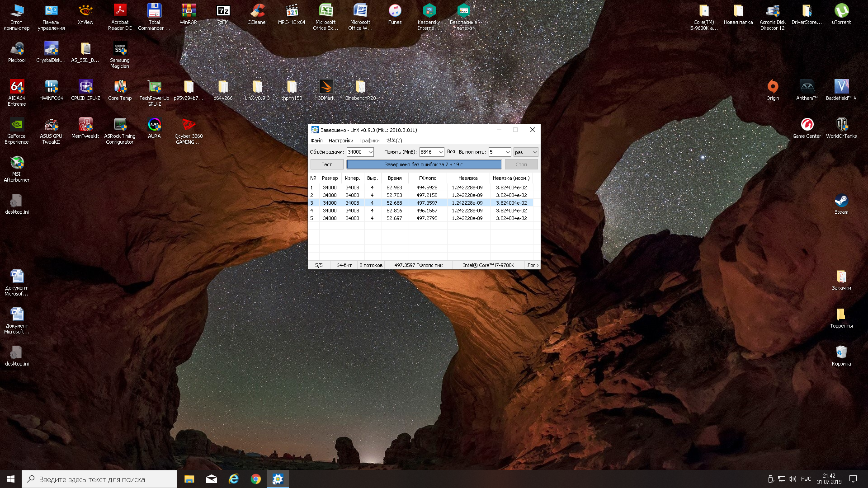Image resolution: width=868 pixels, height=488 pixels.
Task: Expand the Память (МиБ) dropdown
Action: 441,152
